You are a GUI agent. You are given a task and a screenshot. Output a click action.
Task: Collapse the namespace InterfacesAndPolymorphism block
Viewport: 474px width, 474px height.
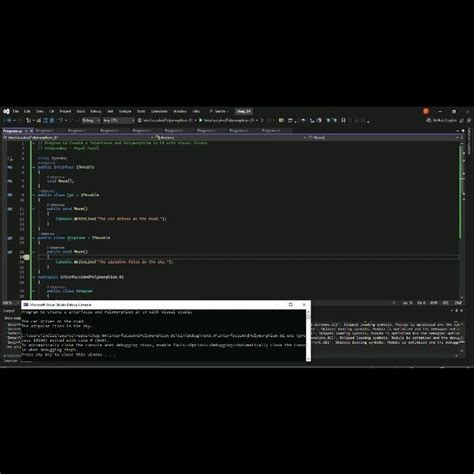(x=34, y=277)
